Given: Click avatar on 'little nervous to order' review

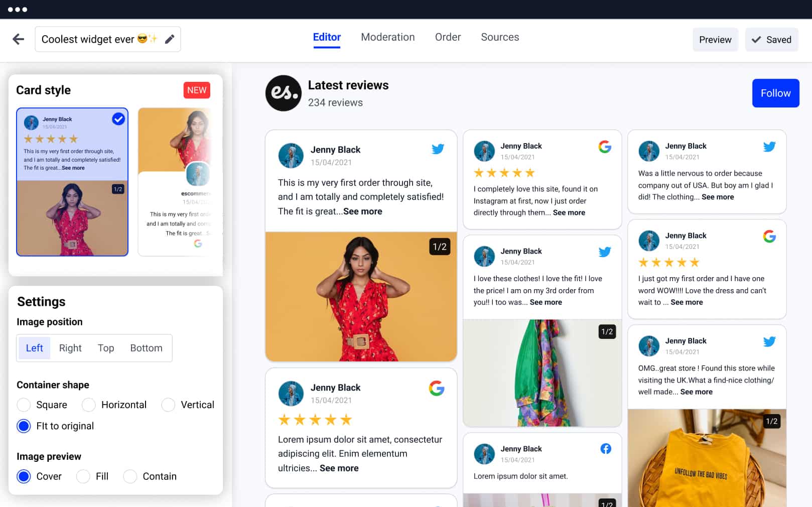Looking at the screenshot, I should pos(649,151).
